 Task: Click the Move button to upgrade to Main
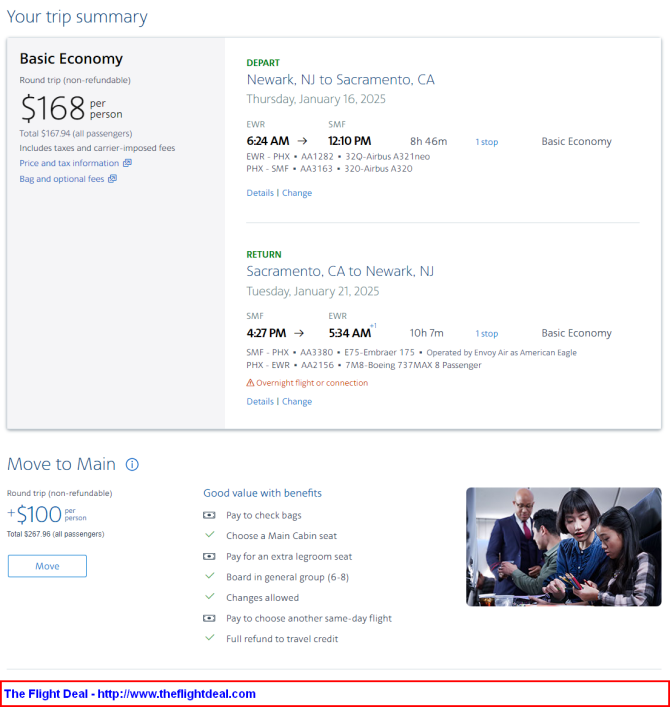click(47, 566)
